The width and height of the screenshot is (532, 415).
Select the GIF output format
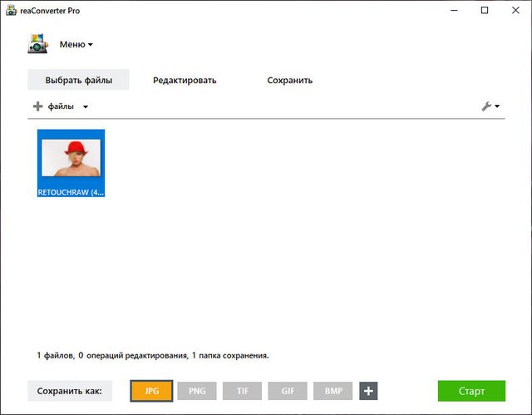click(x=288, y=390)
